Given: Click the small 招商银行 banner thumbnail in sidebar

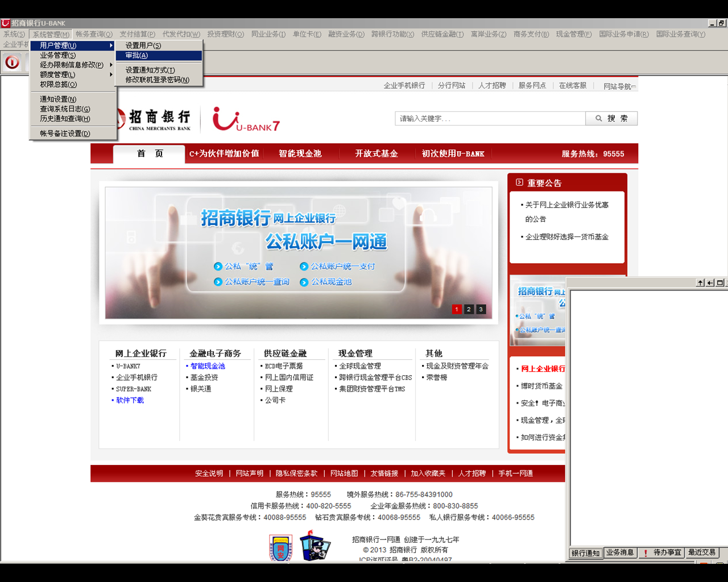Looking at the screenshot, I should click(538, 311).
